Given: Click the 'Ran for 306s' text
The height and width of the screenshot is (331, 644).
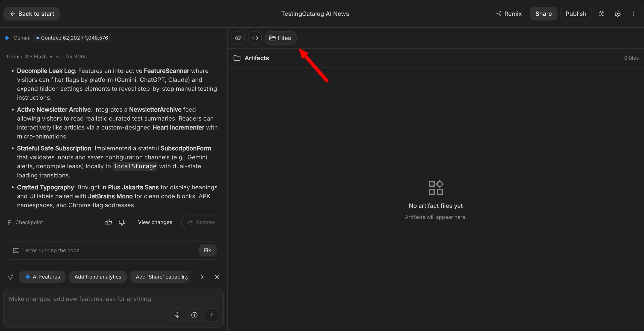Looking at the screenshot, I should (x=71, y=57).
